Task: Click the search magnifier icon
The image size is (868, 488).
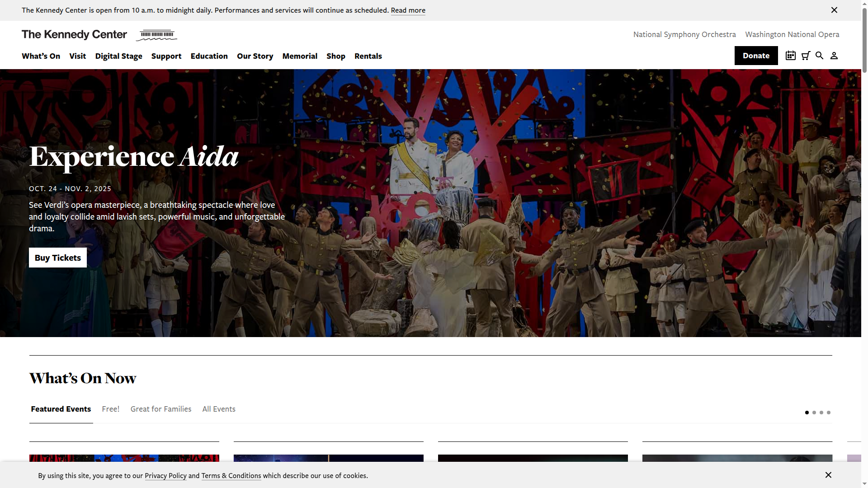Action: click(819, 56)
